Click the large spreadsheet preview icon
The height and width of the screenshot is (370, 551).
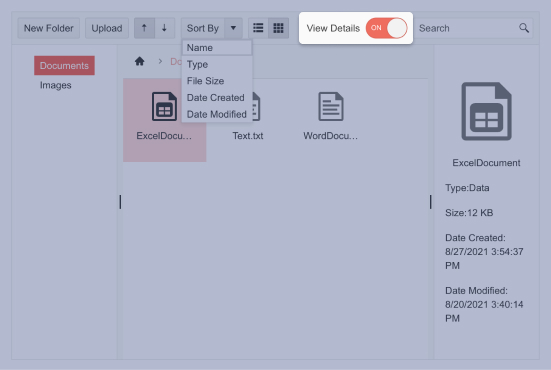(x=486, y=111)
